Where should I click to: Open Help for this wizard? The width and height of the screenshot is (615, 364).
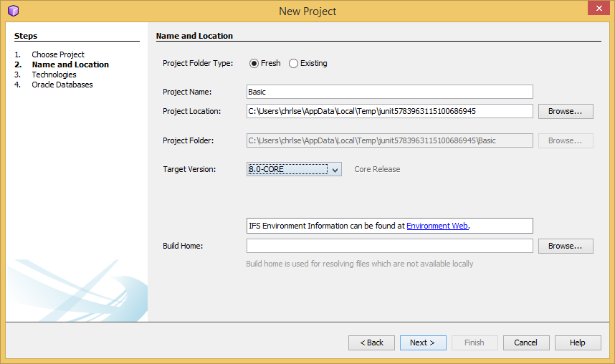[578, 343]
